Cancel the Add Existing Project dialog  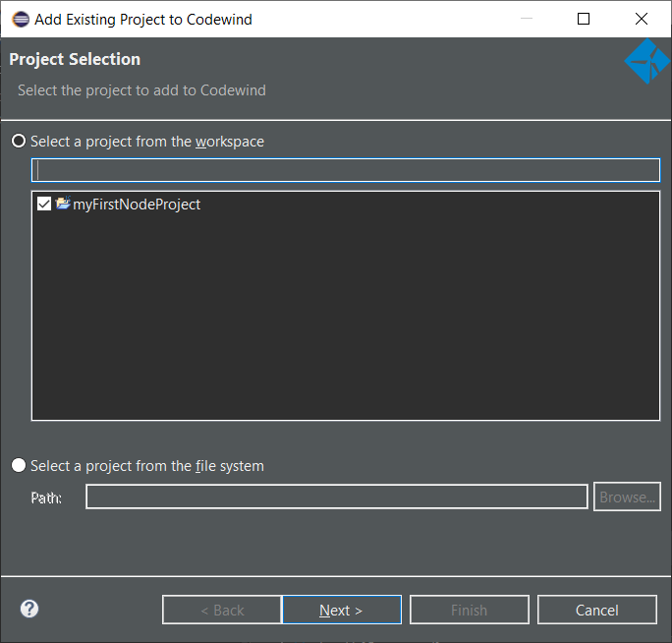click(597, 610)
